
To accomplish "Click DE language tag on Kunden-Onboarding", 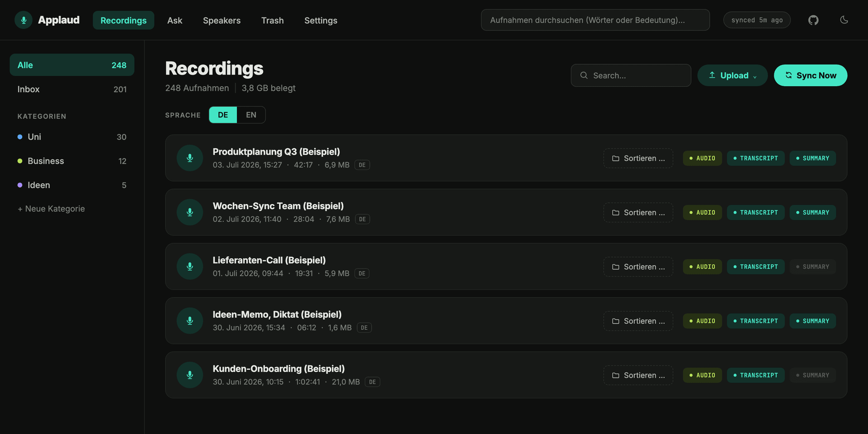I will click(373, 382).
